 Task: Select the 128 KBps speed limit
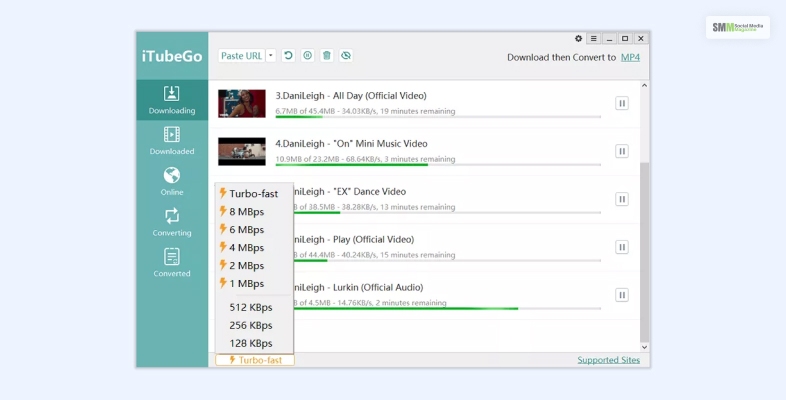coord(254,343)
